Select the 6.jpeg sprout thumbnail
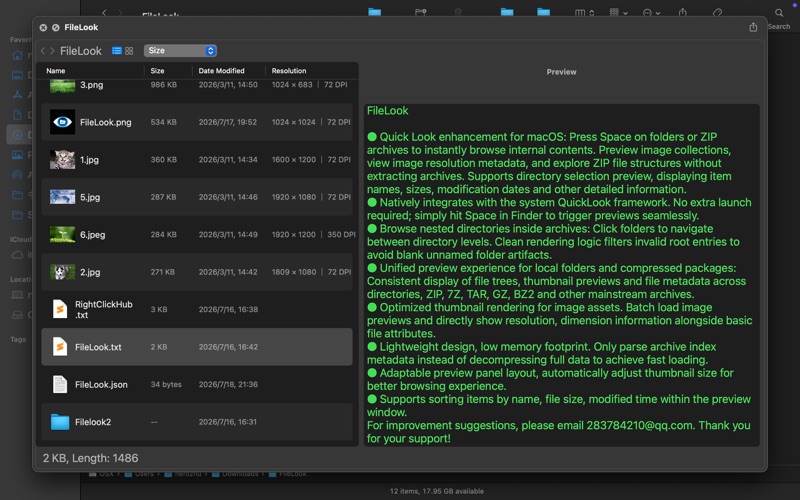The height and width of the screenshot is (500, 800). [x=62, y=235]
